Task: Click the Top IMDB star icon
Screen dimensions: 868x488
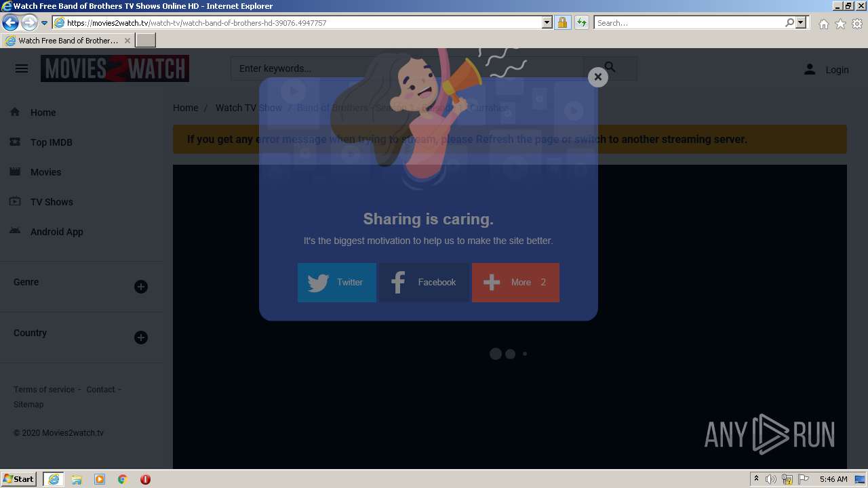Action: (x=15, y=142)
